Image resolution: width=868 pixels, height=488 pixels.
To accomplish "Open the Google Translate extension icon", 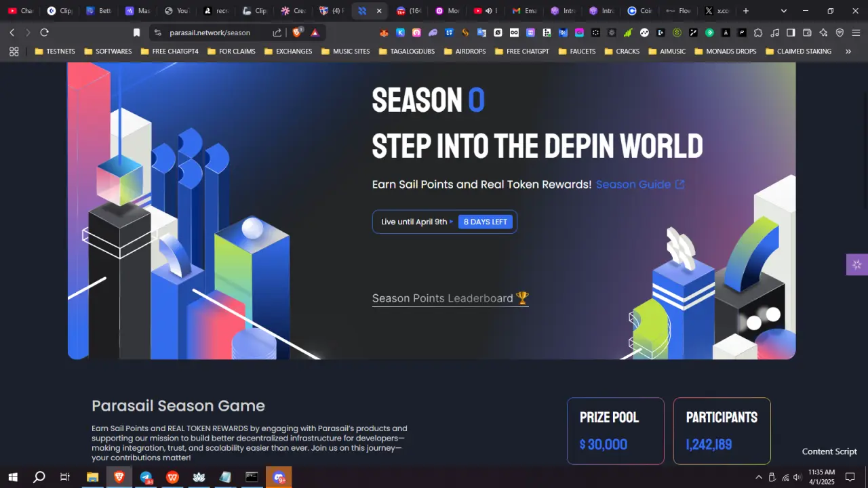I will tap(481, 33).
